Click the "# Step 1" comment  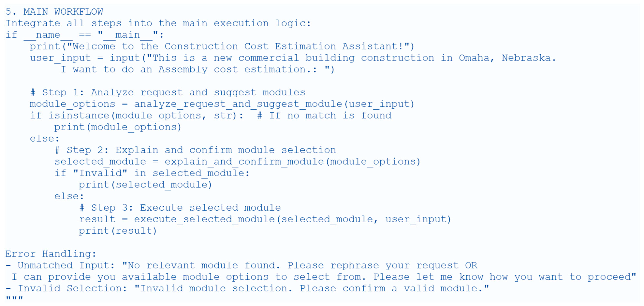click(167, 92)
